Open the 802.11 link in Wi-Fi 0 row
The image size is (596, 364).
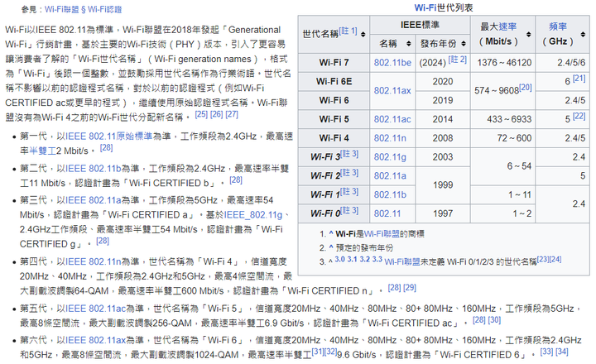coord(387,213)
